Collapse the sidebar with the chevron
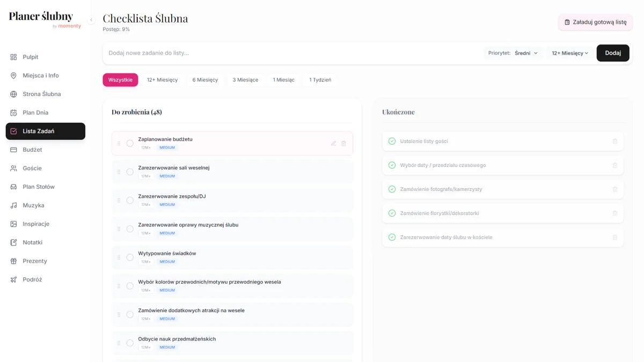 [91, 19]
